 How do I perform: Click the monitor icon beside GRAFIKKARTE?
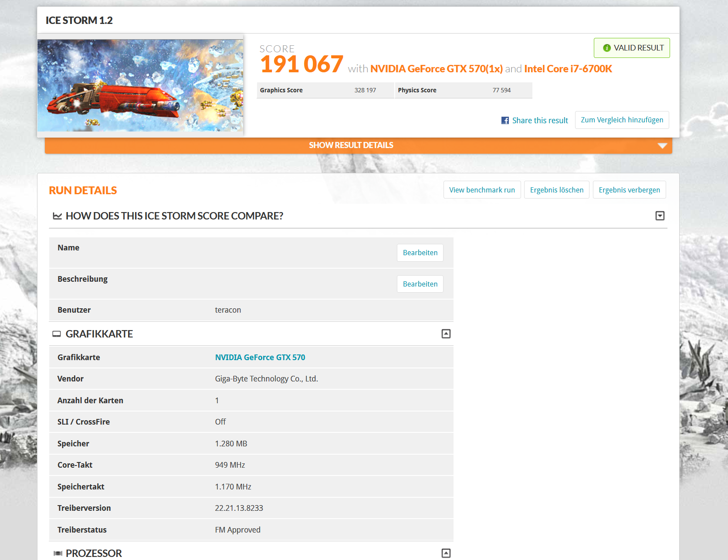(x=57, y=334)
